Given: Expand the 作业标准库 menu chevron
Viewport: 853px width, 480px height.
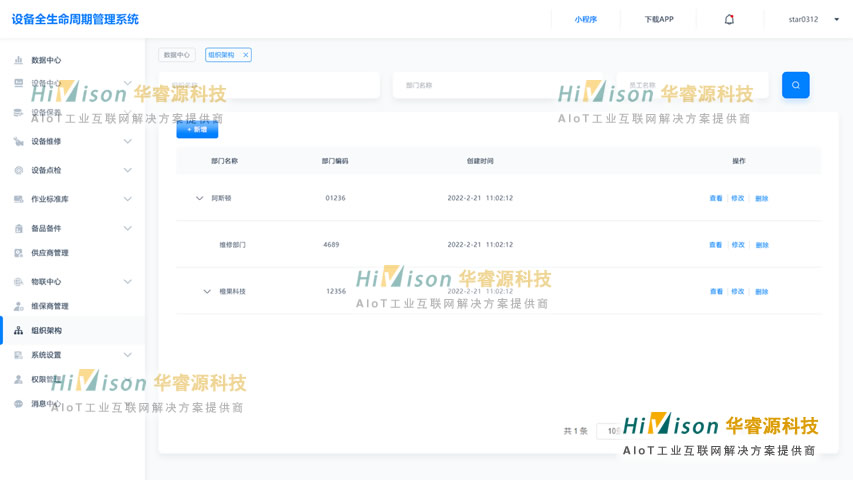Looking at the screenshot, I should (127, 199).
